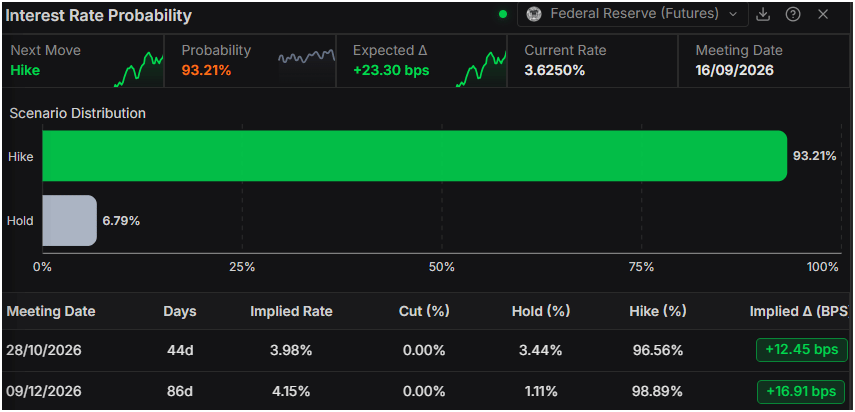The height and width of the screenshot is (412, 855).
Task: Click the green Hike bar
Action: pos(415,156)
